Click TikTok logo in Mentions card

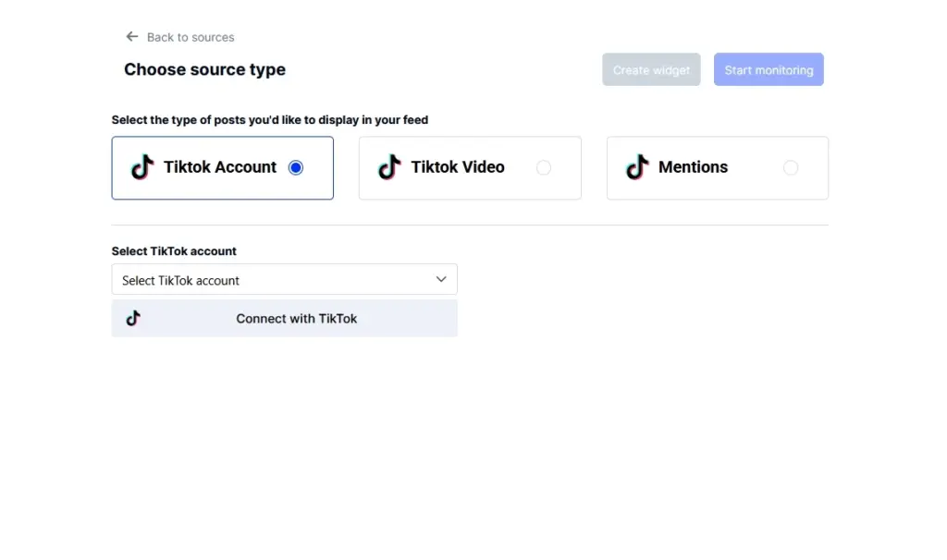point(637,167)
